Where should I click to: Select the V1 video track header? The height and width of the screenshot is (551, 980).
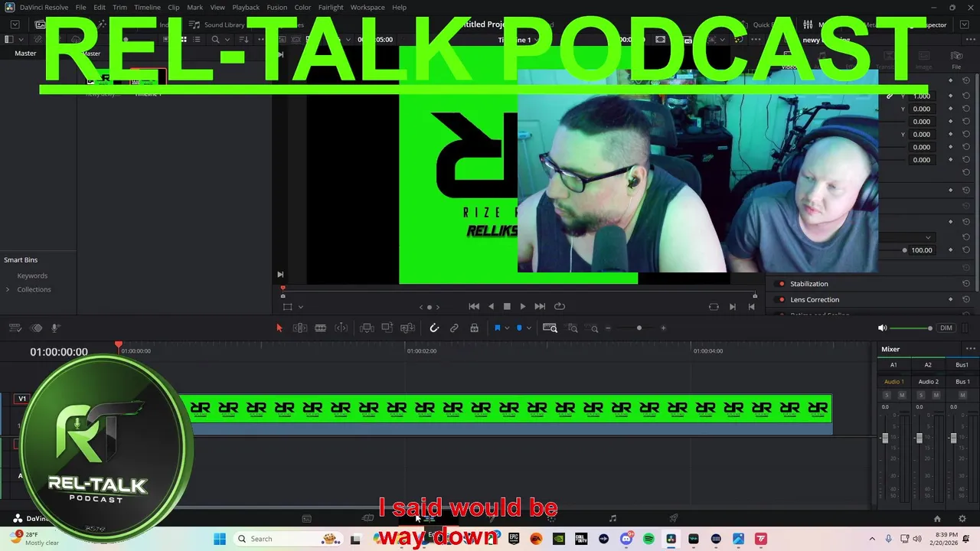(22, 399)
